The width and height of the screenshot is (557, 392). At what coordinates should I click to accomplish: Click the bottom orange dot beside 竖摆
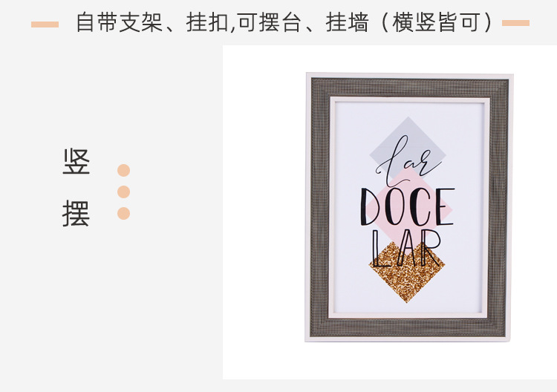tap(123, 214)
